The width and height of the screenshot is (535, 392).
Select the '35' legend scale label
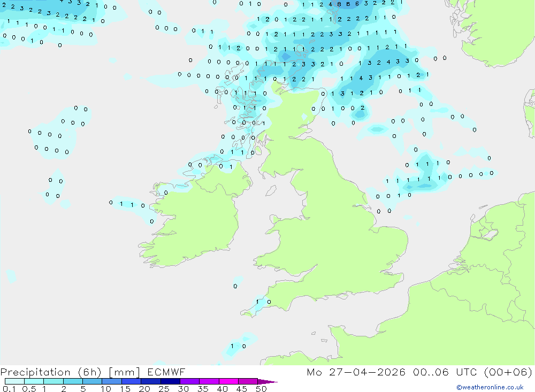point(203,389)
